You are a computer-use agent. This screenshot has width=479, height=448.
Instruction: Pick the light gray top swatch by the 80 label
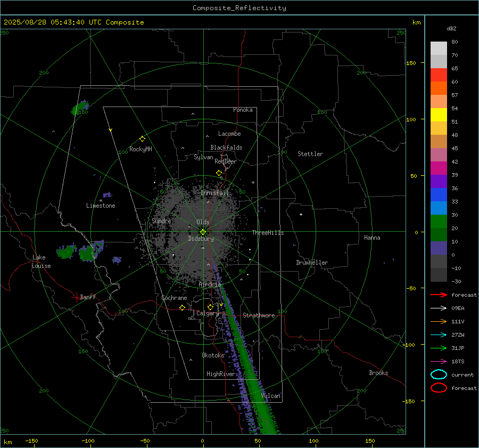tap(439, 48)
